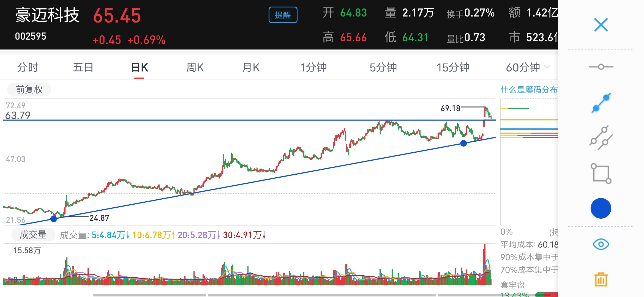The height and width of the screenshot is (297, 644).
Task: Delete drawings with the trash icon
Action: point(601,280)
